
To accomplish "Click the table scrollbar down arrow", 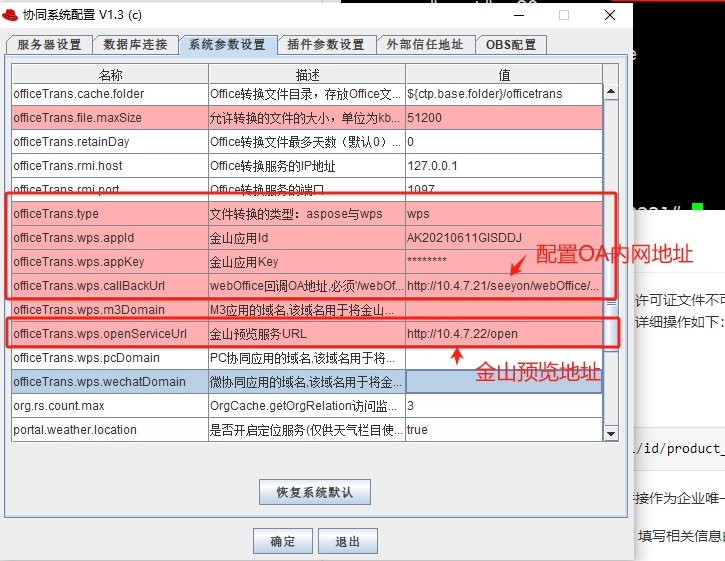I will pyautogui.click(x=611, y=434).
